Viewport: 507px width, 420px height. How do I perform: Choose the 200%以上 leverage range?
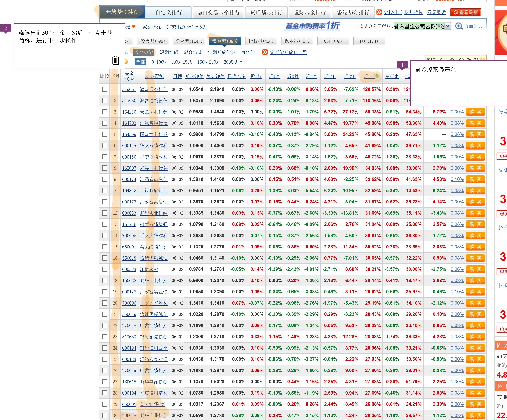(233, 62)
